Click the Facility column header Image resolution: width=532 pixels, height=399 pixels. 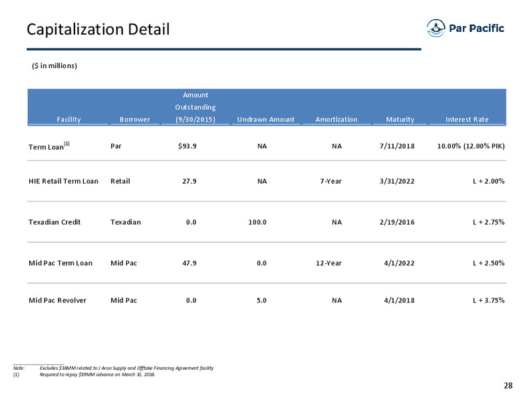[68, 120]
